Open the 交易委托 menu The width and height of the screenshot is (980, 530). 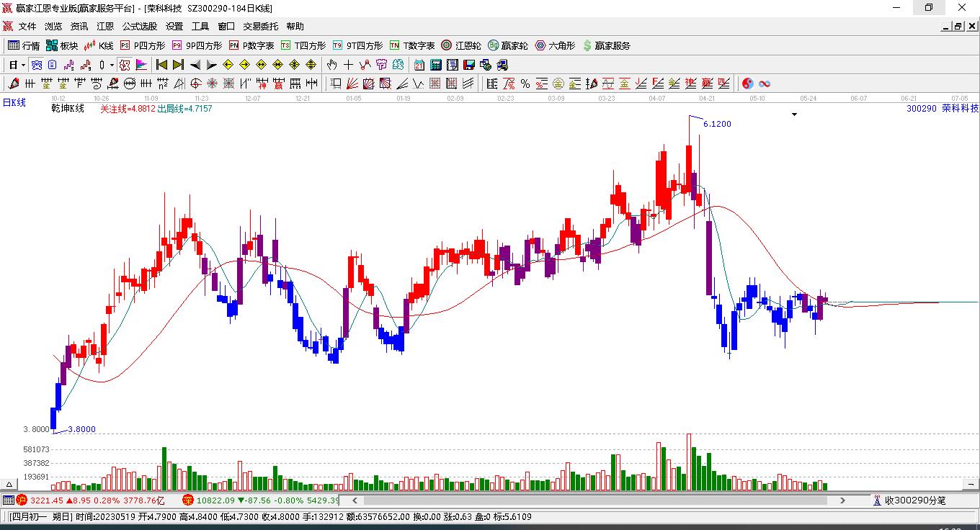click(x=261, y=27)
